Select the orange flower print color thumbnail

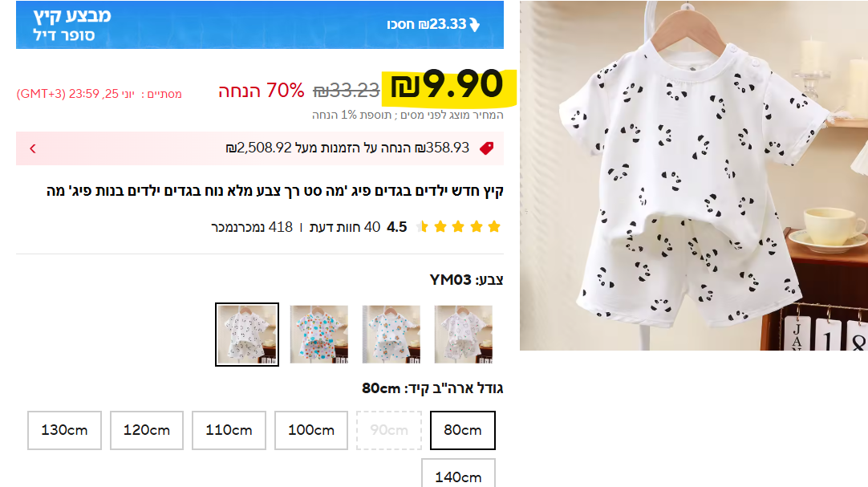tap(391, 335)
